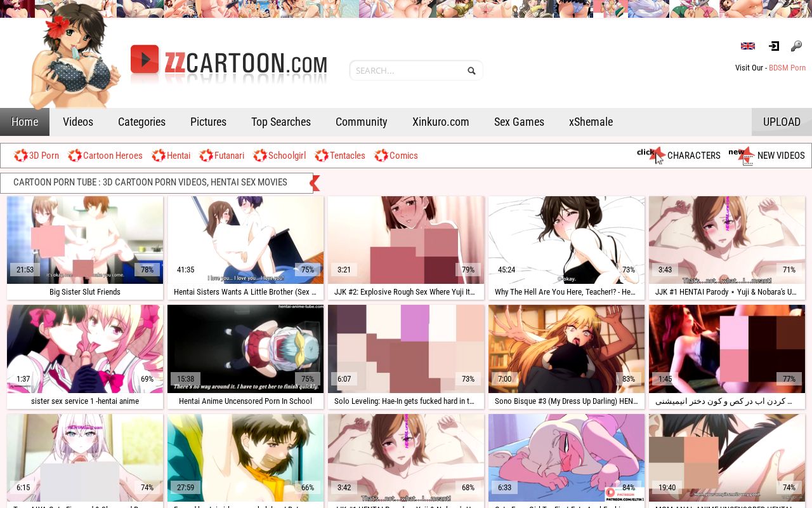Open the xShemale menu item

[591, 122]
